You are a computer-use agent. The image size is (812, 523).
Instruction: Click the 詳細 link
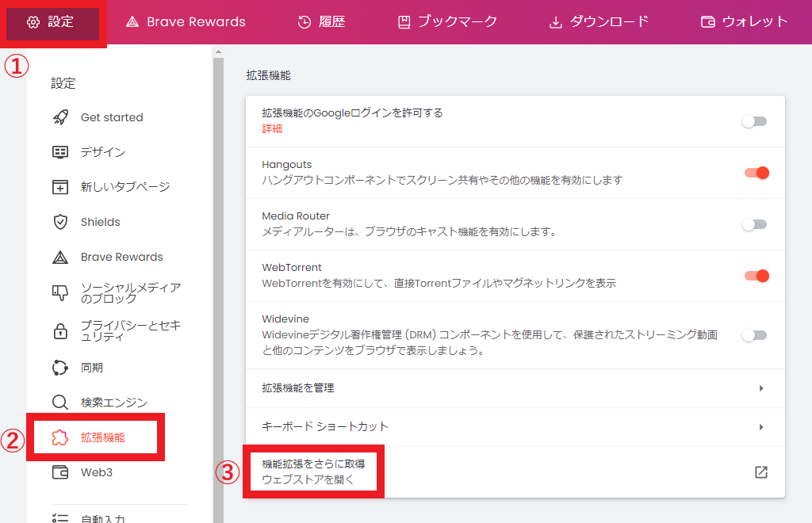tap(272, 129)
